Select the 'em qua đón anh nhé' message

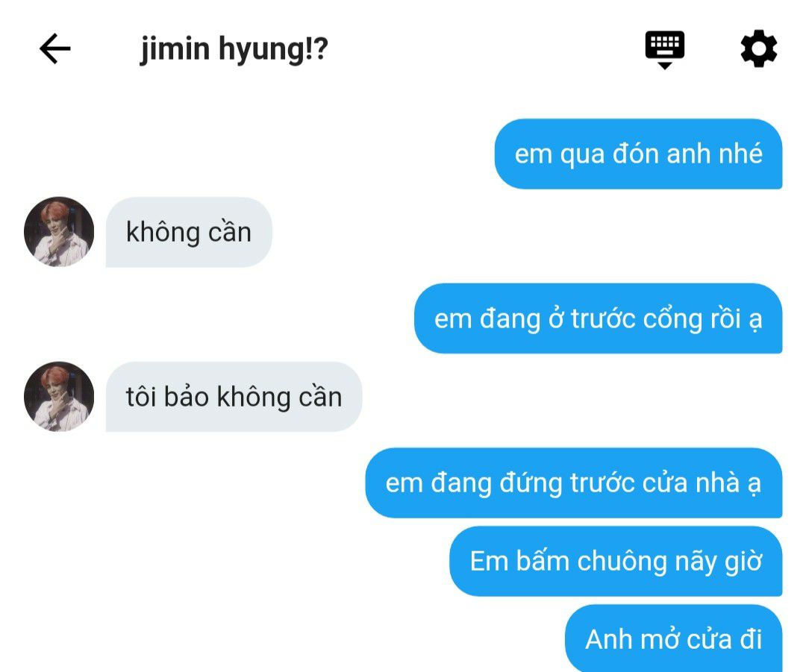(x=638, y=154)
